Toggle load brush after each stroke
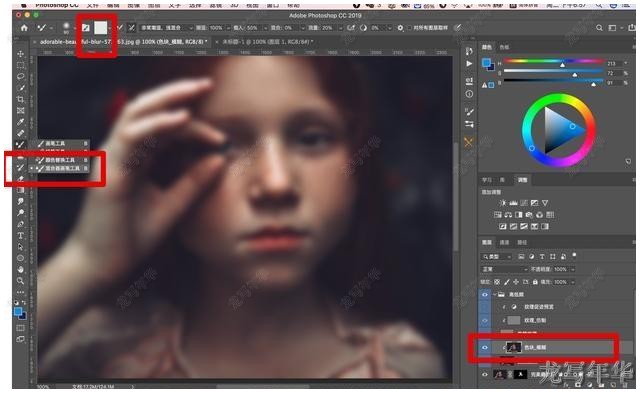 tap(120, 28)
